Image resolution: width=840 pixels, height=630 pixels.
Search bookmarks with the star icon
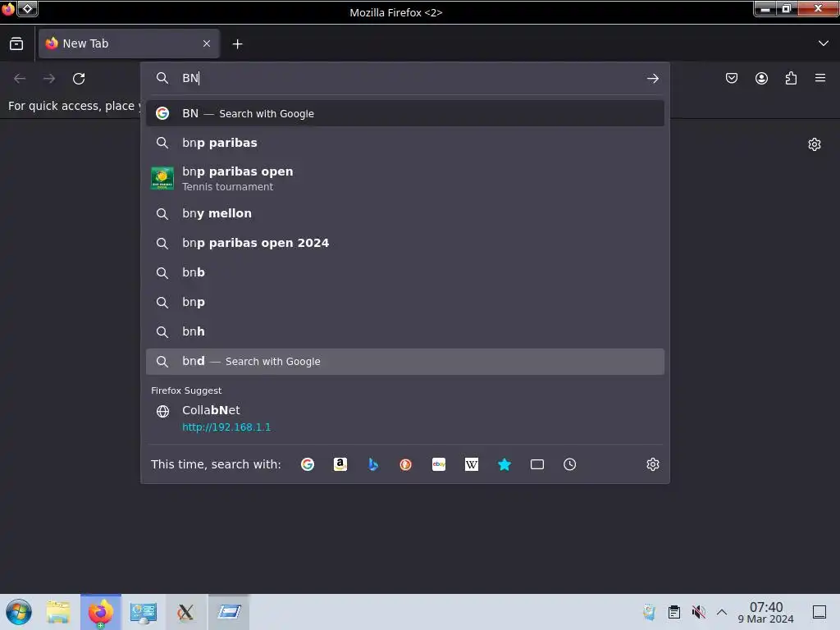pos(504,464)
